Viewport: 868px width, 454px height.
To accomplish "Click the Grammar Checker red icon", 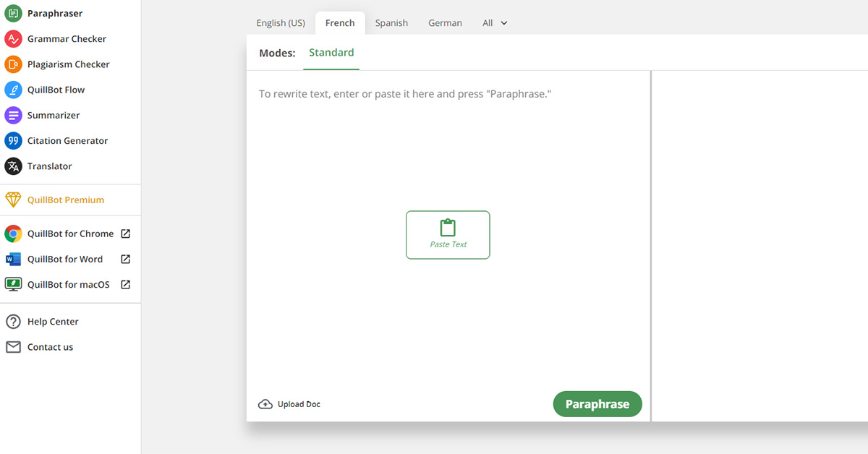I will tap(13, 39).
